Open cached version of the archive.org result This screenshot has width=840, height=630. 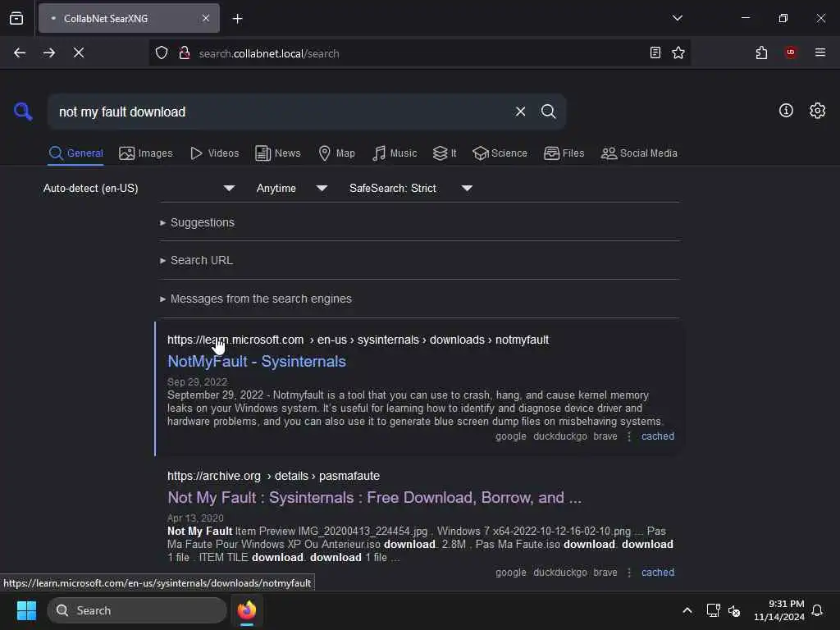658,572
